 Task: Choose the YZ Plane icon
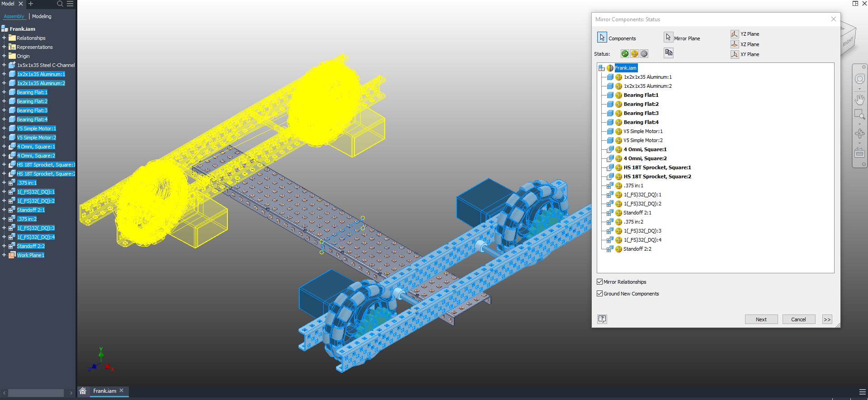(735, 34)
